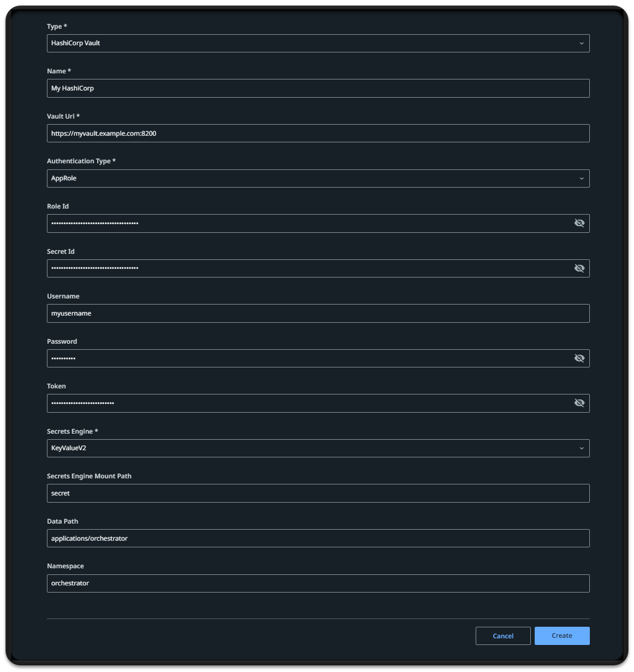Click the Vault Uri input field
This screenshot has height=672, width=634.
[x=318, y=133]
